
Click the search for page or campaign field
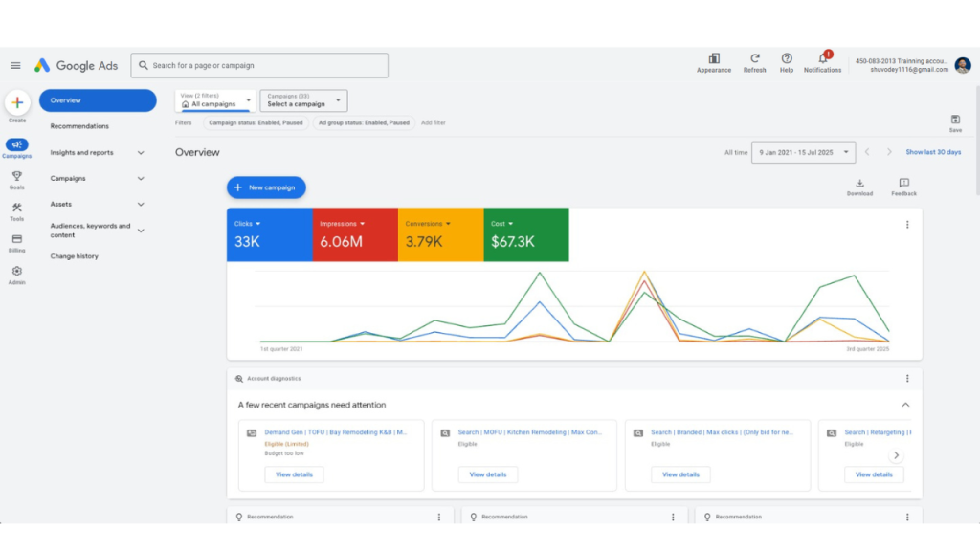point(259,66)
